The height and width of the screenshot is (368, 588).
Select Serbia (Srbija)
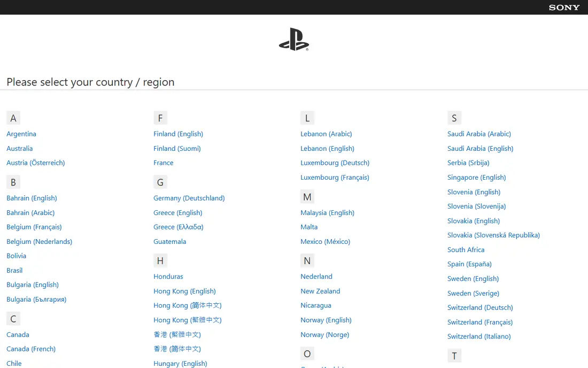tap(468, 163)
